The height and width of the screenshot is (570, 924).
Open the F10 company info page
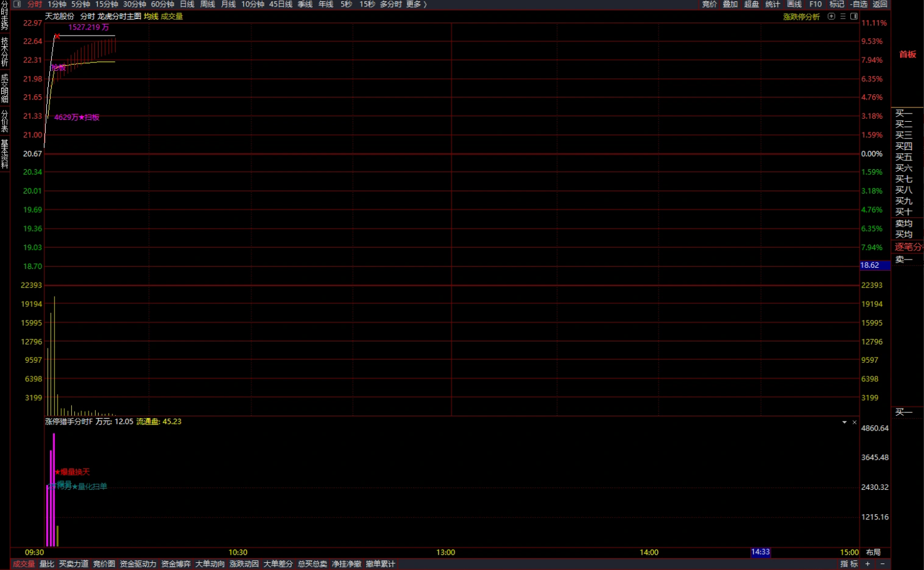tap(815, 4)
